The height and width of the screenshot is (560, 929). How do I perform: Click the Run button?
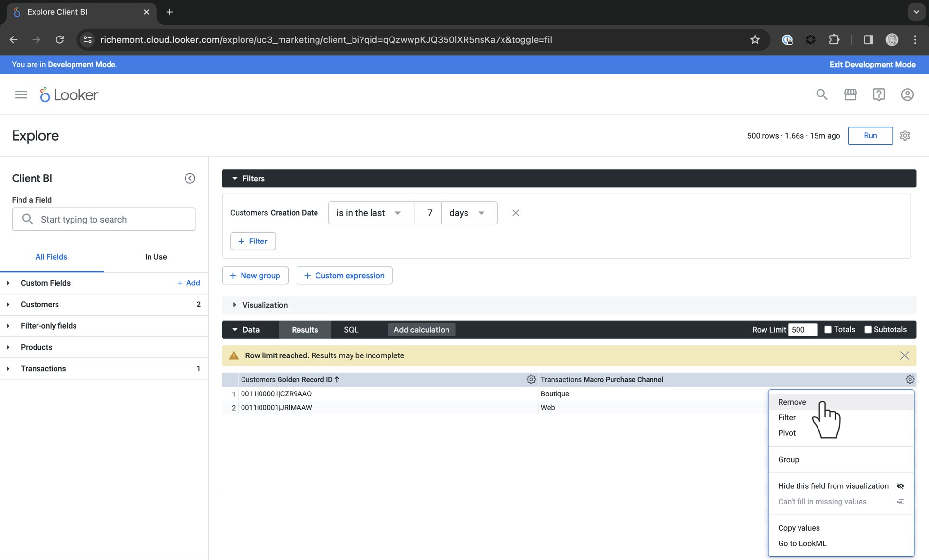click(x=870, y=136)
